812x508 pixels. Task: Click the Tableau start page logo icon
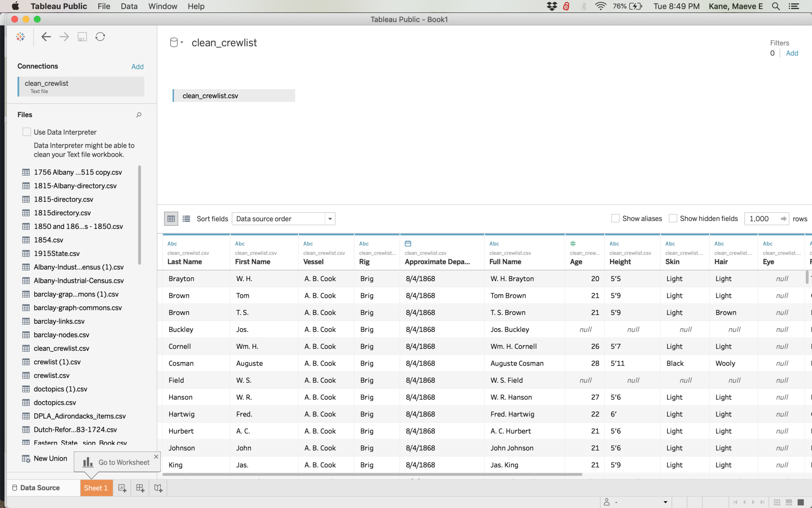(20, 37)
